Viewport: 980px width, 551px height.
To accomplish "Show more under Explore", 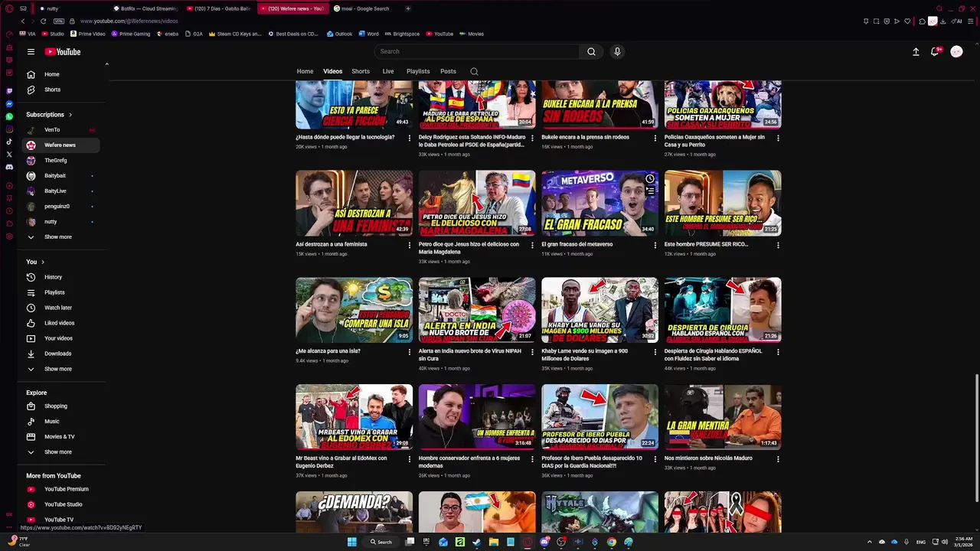I will [x=60, y=452].
